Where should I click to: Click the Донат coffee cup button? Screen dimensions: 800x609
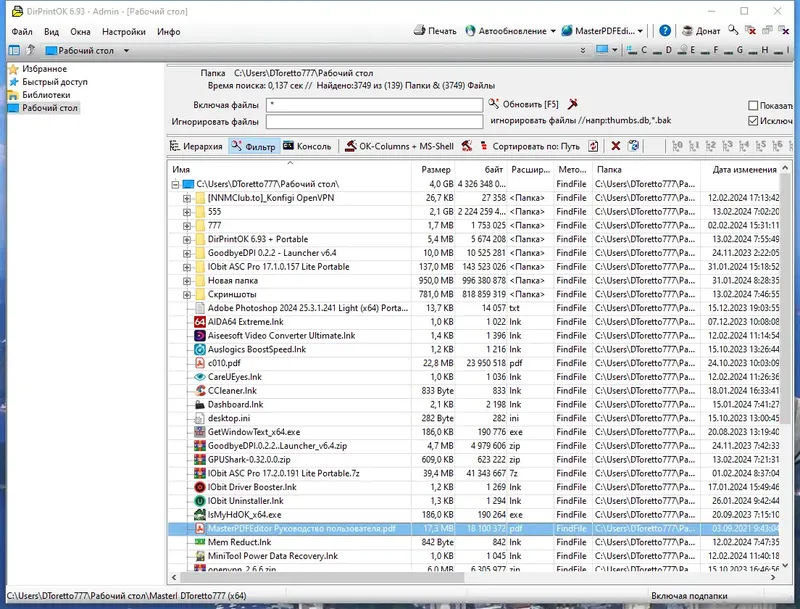[701, 31]
